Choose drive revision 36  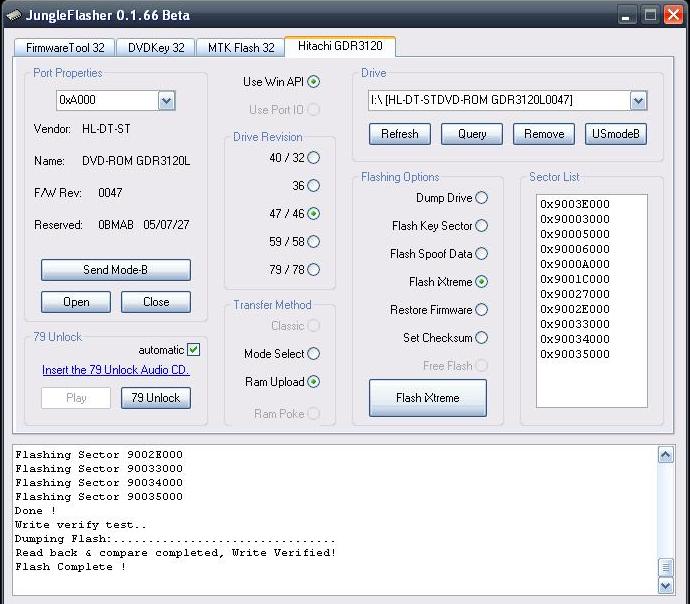(x=313, y=186)
